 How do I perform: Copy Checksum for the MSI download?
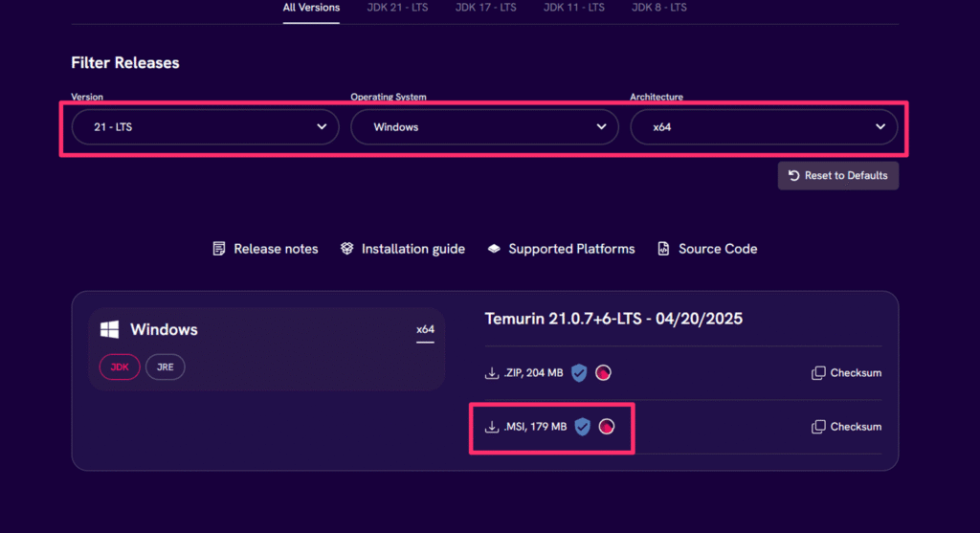click(846, 427)
